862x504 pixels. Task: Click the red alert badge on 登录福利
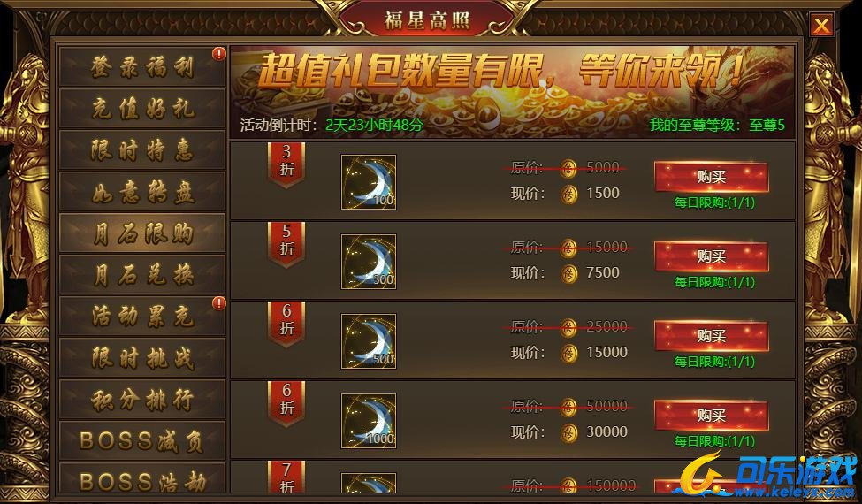tap(218, 54)
